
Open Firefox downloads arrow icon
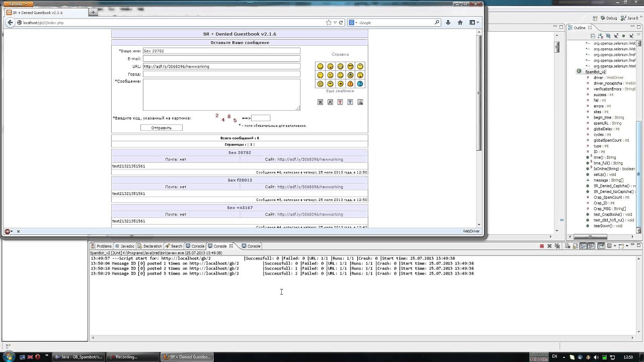(448, 23)
